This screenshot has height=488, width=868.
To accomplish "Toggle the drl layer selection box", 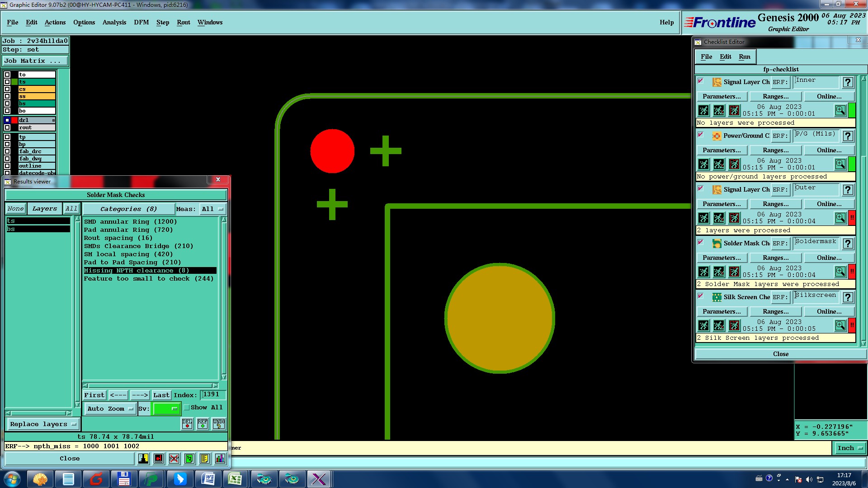I will 7,120.
